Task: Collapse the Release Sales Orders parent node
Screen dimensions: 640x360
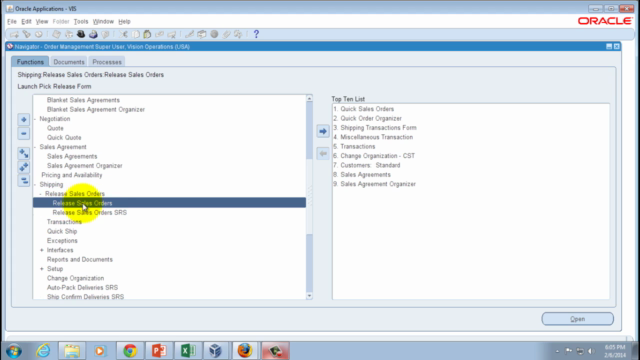Action: 40,194
